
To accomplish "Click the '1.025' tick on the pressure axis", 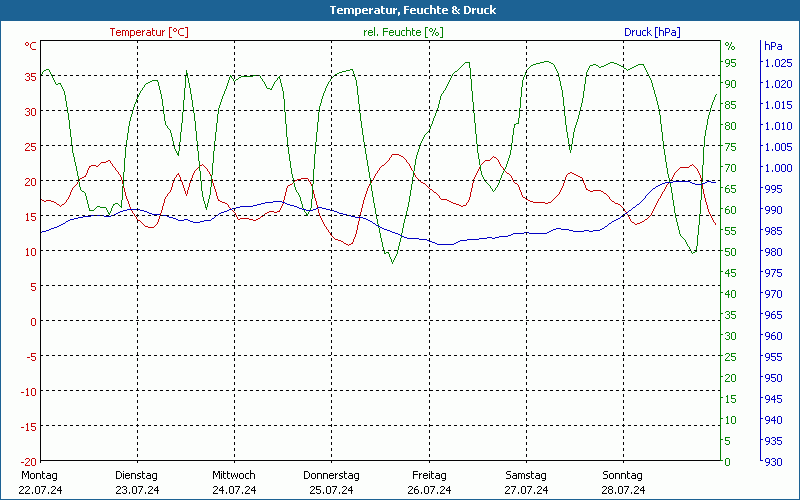I will pyautogui.click(x=778, y=63).
